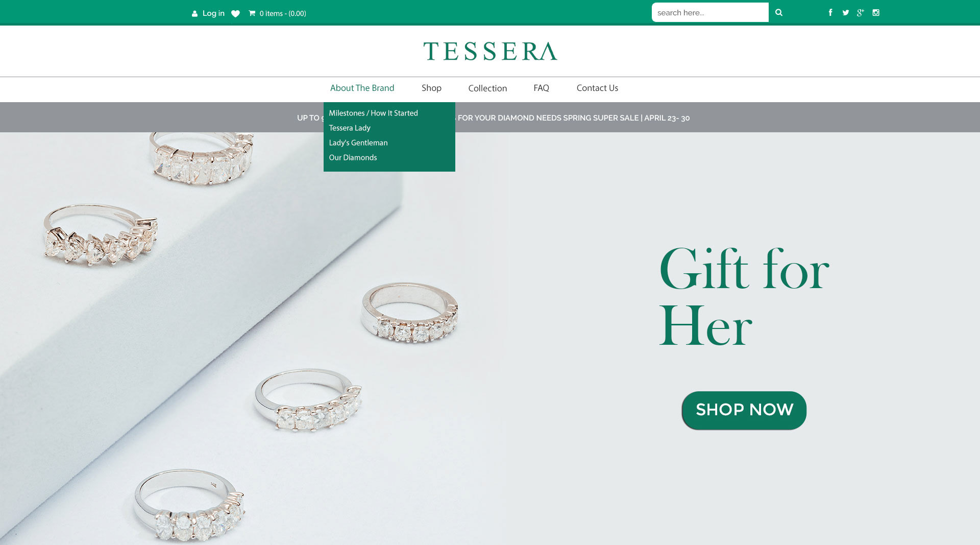
Task: Click the shopping cart icon
Action: (252, 13)
